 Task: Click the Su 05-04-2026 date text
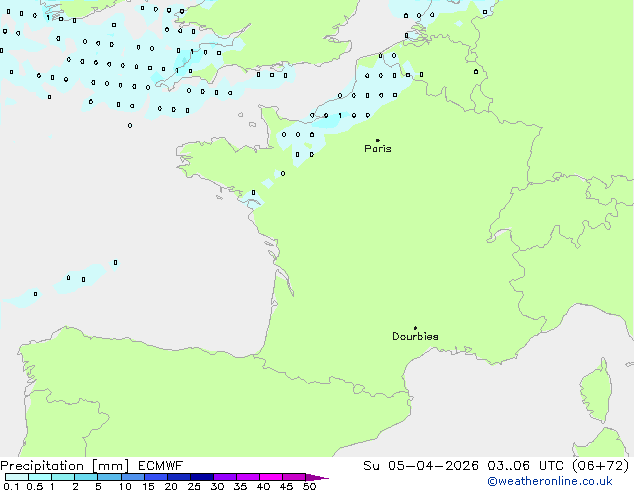click(421, 466)
